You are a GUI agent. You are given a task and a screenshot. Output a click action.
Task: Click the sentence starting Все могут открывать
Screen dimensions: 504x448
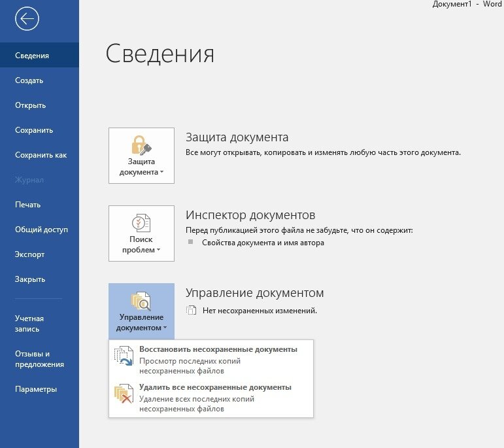point(323,152)
